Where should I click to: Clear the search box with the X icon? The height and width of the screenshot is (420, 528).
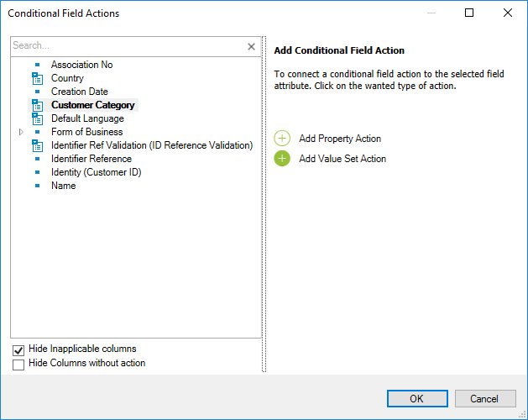click(251, 46)
